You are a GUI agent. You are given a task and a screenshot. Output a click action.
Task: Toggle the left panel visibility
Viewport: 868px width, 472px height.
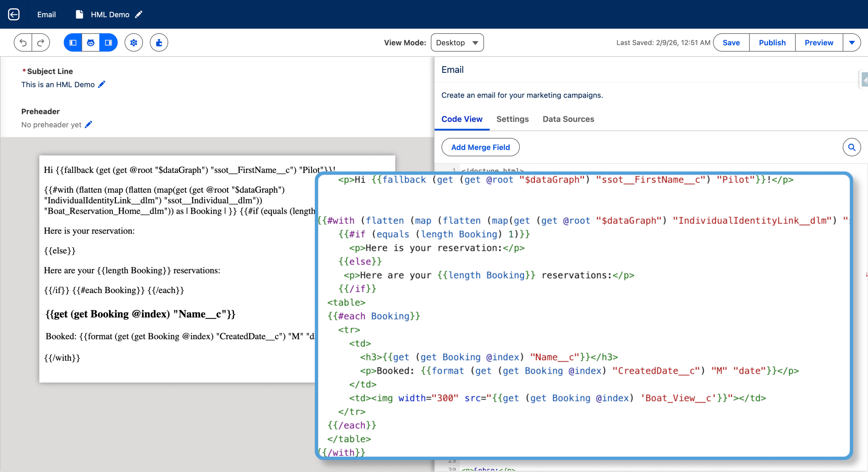pyautogui.click(x=73, y=43)
